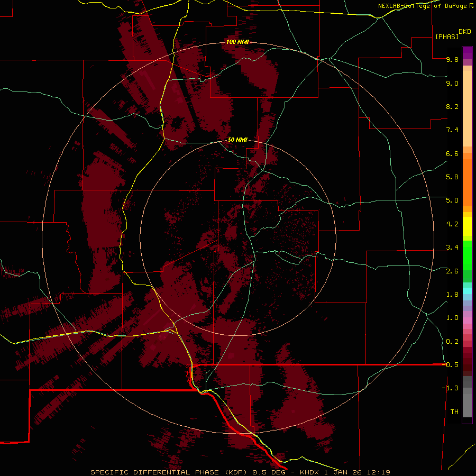Image resolution: width=476 pixels, height=476 pixels.
Task: Click the 50 NMI range ring label
Action: click(237, 140)
